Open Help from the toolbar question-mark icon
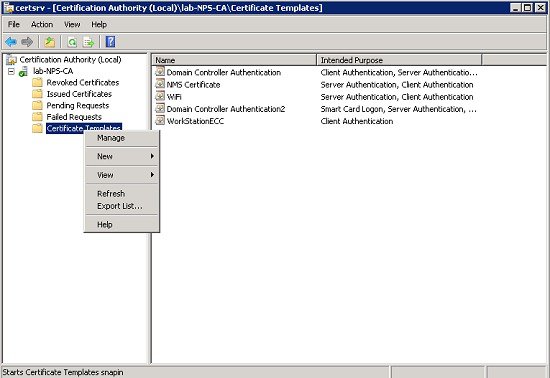The width and height of the screenshot is (550, 378). pyautogui.click(x=110, y=42)
